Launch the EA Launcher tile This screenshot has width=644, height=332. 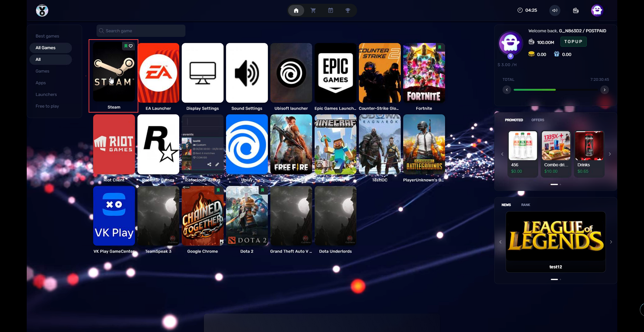tap(158, 73)
